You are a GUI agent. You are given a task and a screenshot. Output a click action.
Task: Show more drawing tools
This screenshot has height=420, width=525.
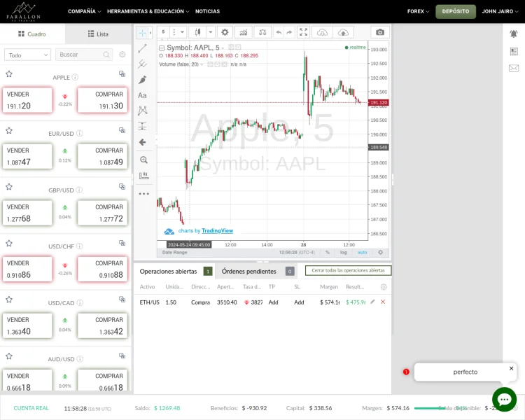click(x=143, y=194)
